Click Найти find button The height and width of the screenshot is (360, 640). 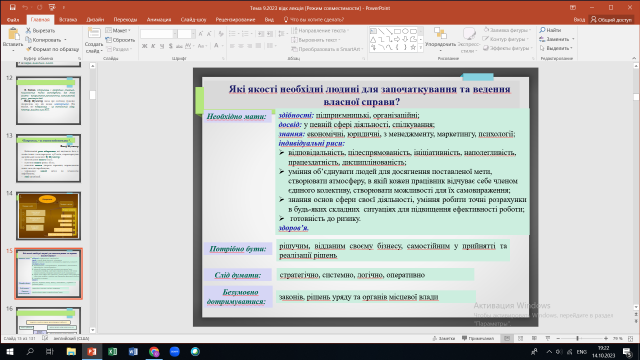[550, 30]
